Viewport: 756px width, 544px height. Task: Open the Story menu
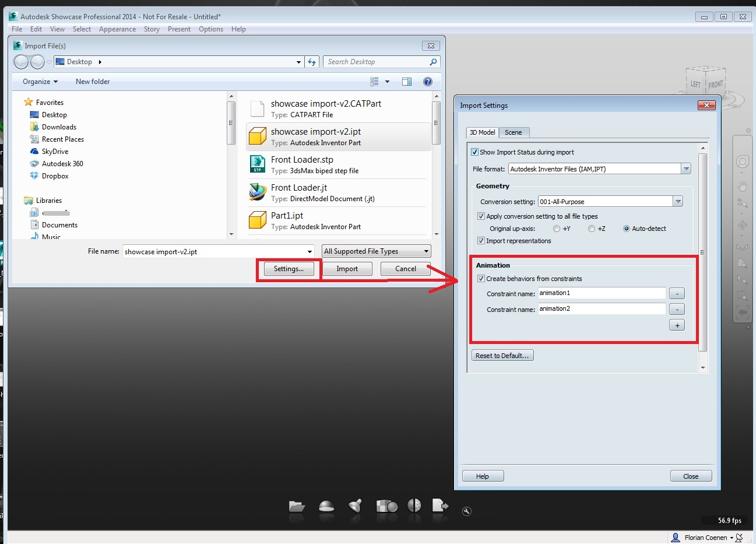(152, 29)
